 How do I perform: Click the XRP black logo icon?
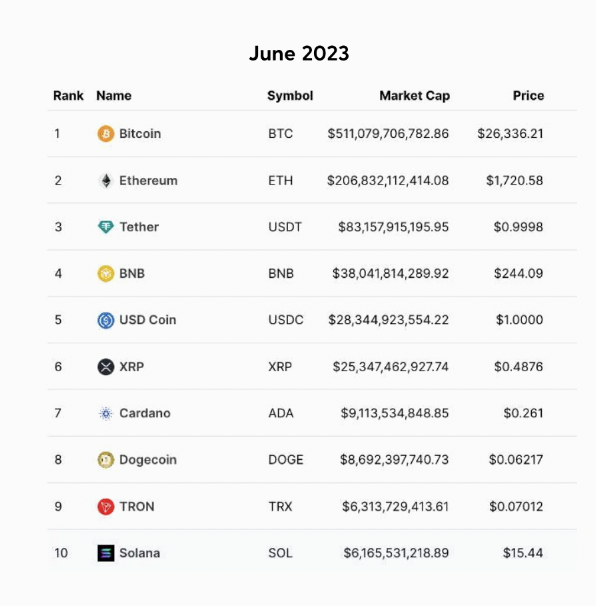coord(106,367)
